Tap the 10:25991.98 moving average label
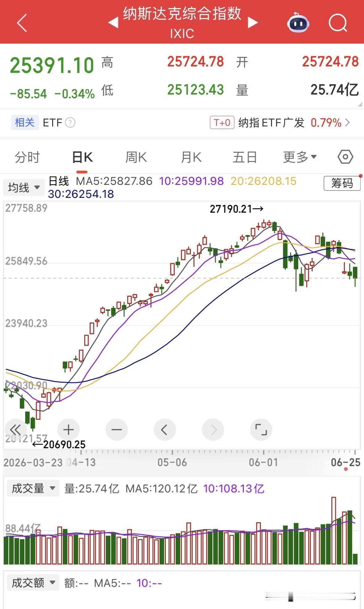 click(191, 181)
